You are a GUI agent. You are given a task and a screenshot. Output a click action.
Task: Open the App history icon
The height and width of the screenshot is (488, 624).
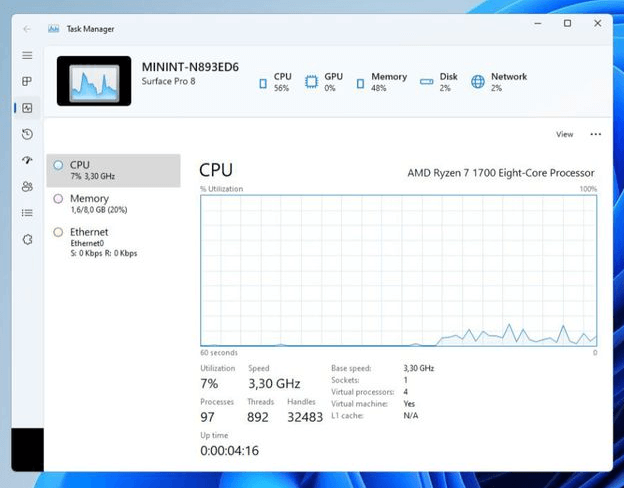point(27,134)
